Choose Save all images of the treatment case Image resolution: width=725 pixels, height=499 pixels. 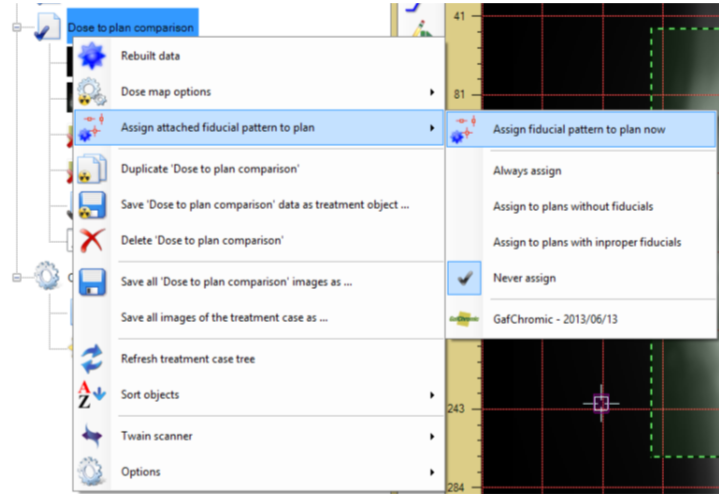258,318
